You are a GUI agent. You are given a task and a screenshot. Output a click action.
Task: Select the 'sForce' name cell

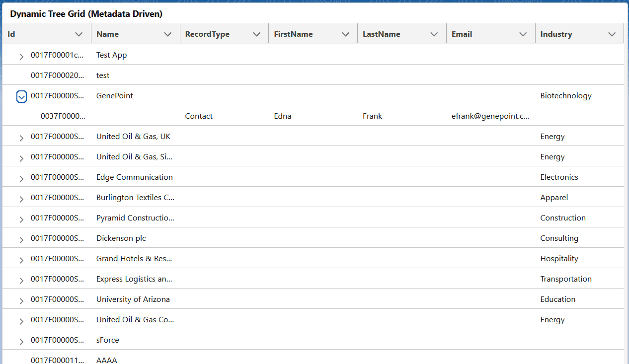tap(108, 340)
